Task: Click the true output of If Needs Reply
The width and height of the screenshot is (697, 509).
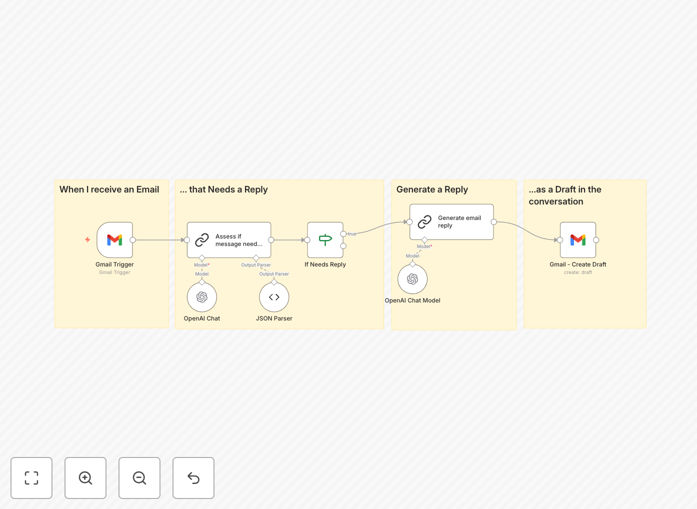Action: 343,234
